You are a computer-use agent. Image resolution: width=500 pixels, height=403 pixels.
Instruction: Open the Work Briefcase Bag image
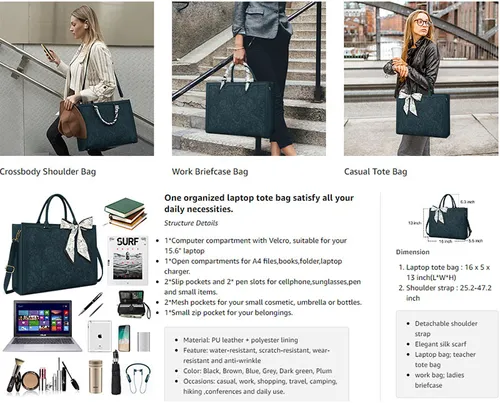[249, 79]
